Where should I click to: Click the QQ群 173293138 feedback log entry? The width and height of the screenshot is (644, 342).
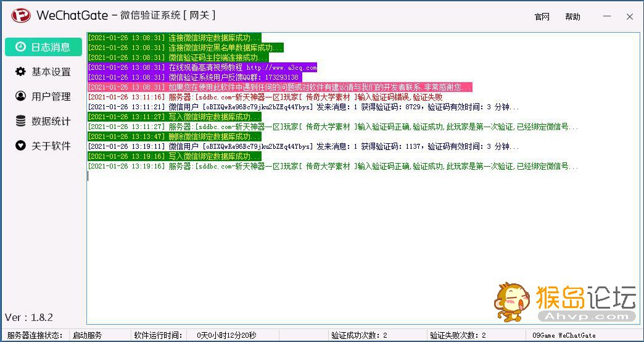194,77
